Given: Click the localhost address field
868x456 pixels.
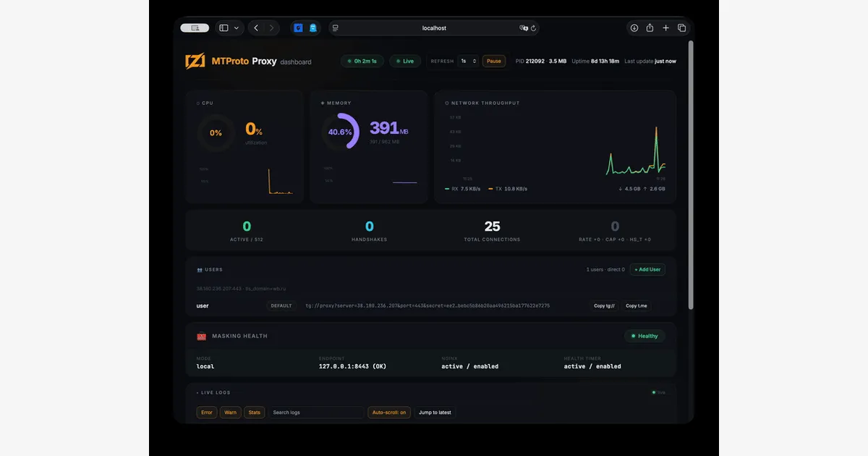Looking at the screenshot, I should click(434, 28).
